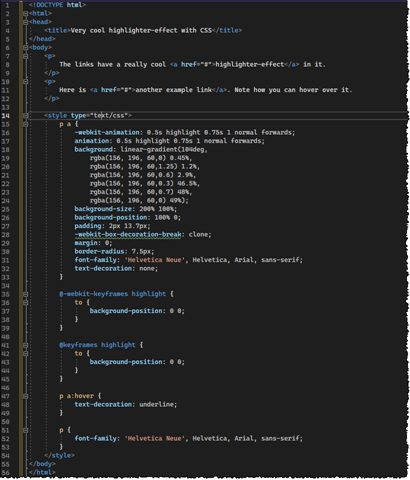
Task: Collapse the final 'p {' rule on line 51
Action: 25,430
